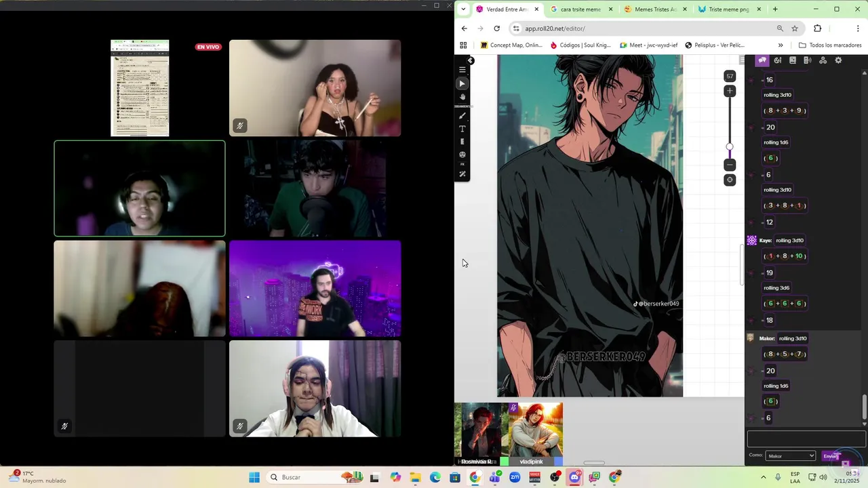The image size is (868, 488).
Task: Open the Chat tab in the sidebar
Action: [x=762, y=60]
